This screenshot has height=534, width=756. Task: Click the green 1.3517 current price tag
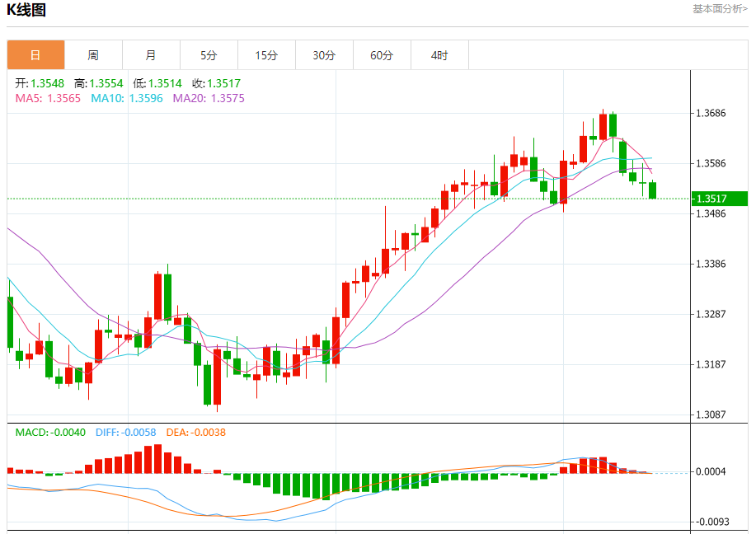click(x=720, y=199)
